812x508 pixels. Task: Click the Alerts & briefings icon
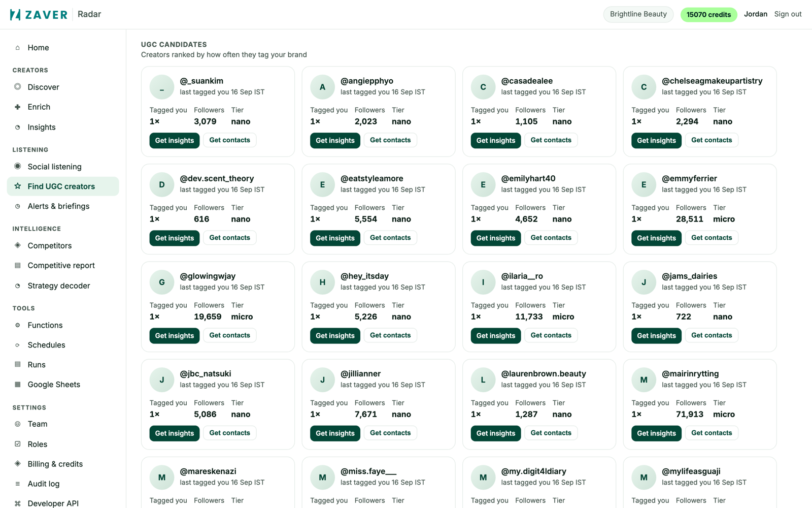(x=18, y=206)
